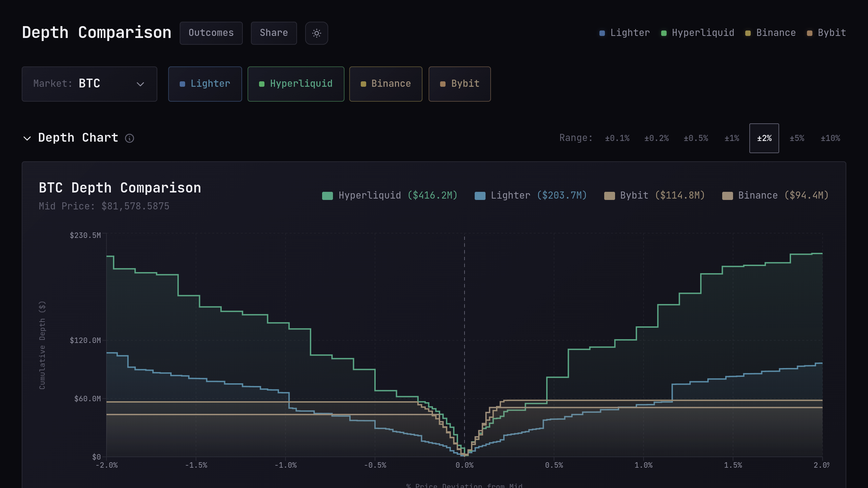Screen dimensions: 868x488
Task: Click the BTC Depth Comparison chart title
Action: pyautogui.click(x=120, y=188)
